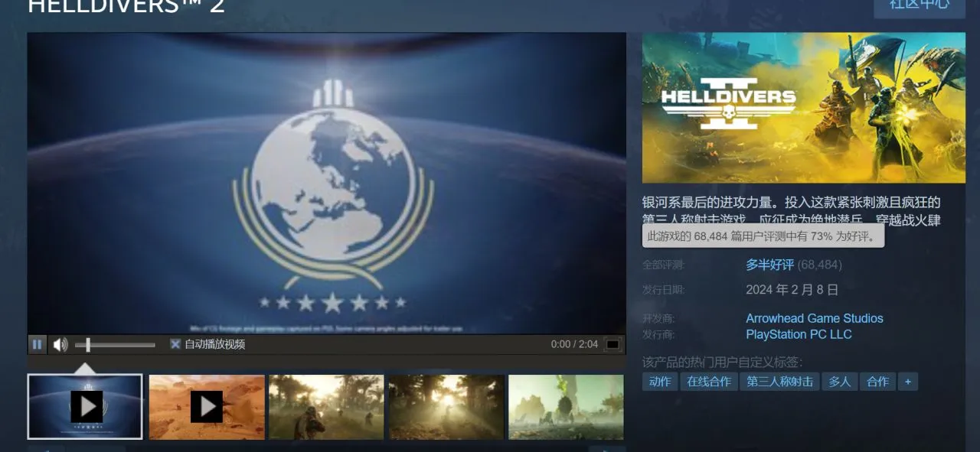
Task: Open the green alien landscape thumbnail
Action: coord(566,407)
